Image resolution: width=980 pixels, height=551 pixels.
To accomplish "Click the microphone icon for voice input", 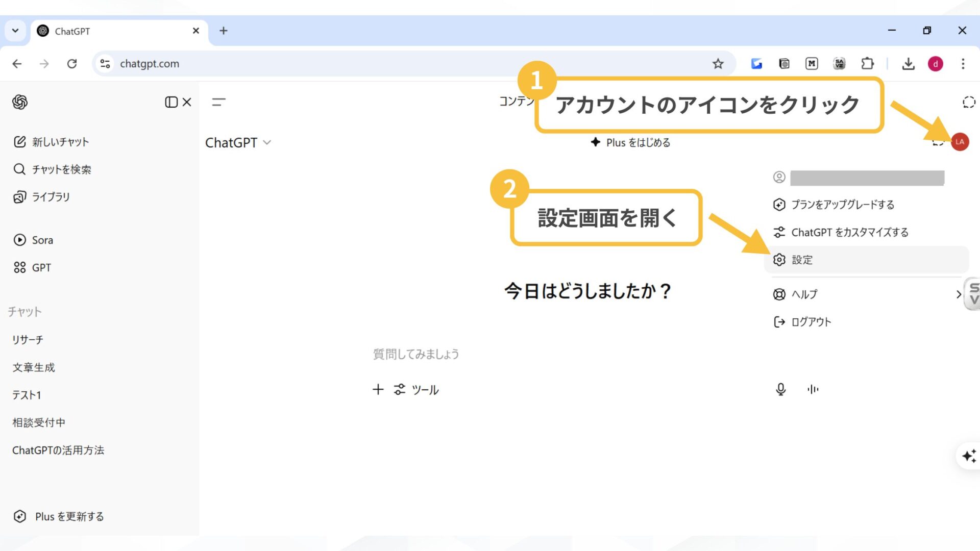I will (x=780, y=389).
